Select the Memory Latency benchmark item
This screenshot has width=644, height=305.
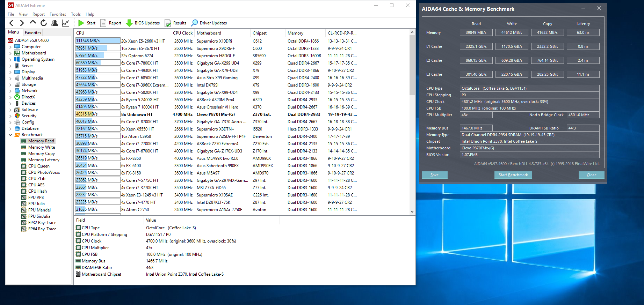pos(44,160)
